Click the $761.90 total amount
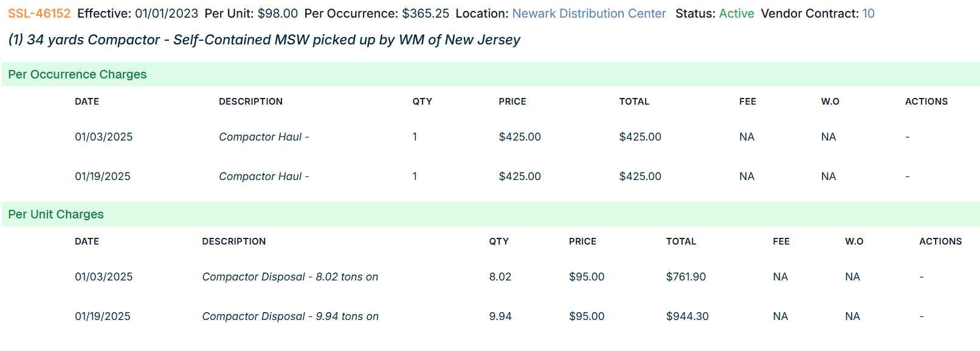The width and height of the screenshot is (980, 351). coord(686,277)
